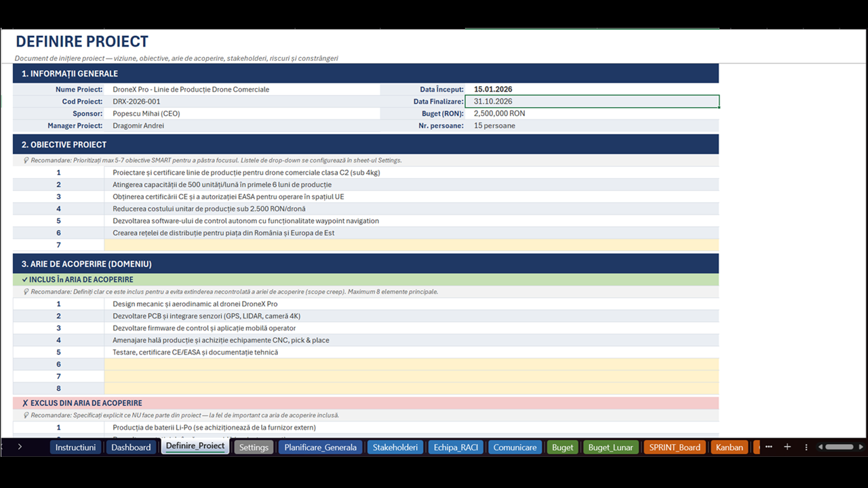
Task: Click the Buget (RON) label
Action: pyautogui.click(x=441, y=114)
